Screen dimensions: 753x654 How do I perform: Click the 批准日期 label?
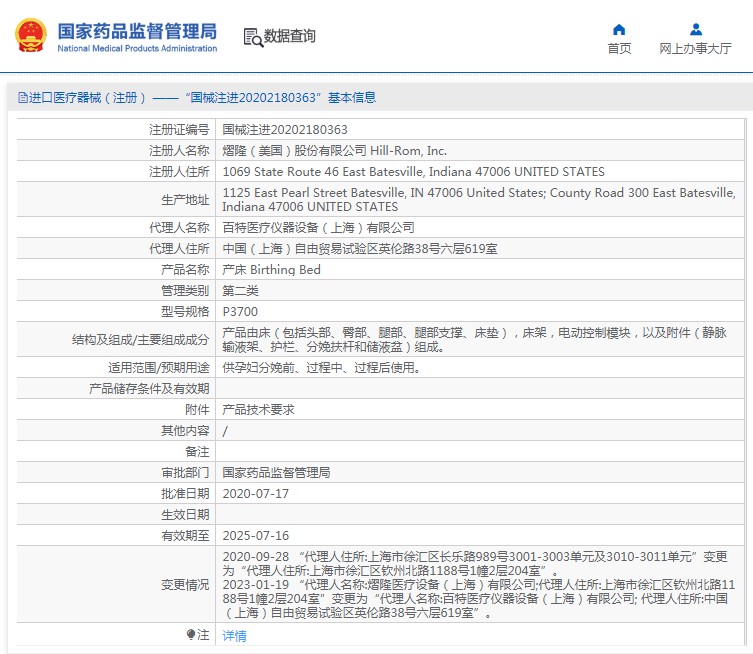185,494
